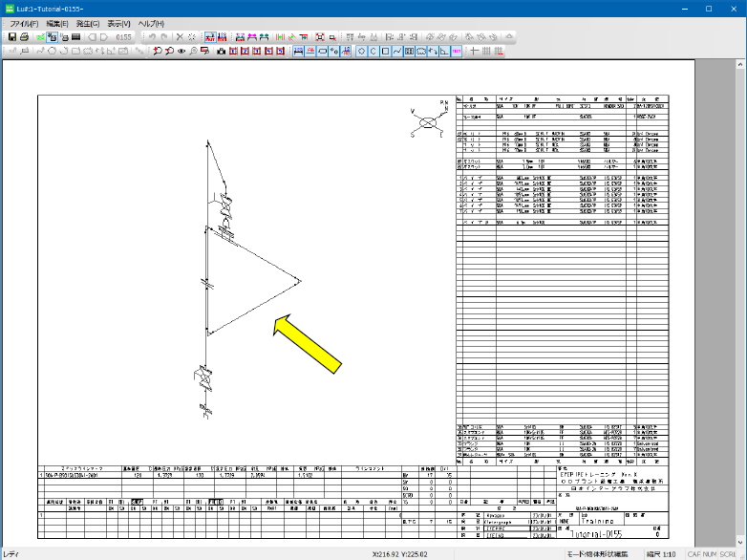Click the green diagonal arrow icon
747x560 pixels.
pyautogui.click(x=291, y=36)
